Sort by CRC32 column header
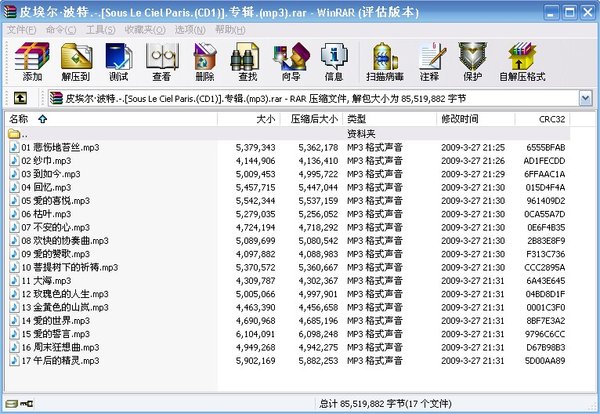Image resolution: width=600 pixels, height=414 pixels. click(542, 119)
